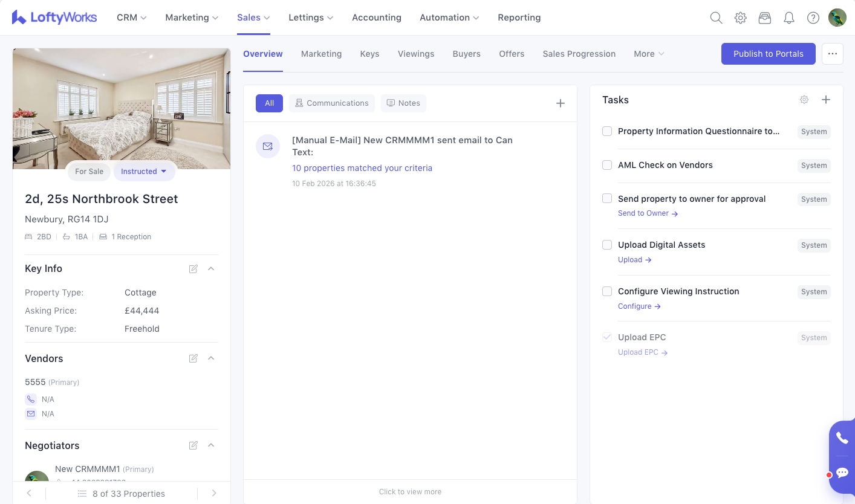This screenshot has width=855, height=504.
Task: Edit the Vendors section
Action: (193, 358)
